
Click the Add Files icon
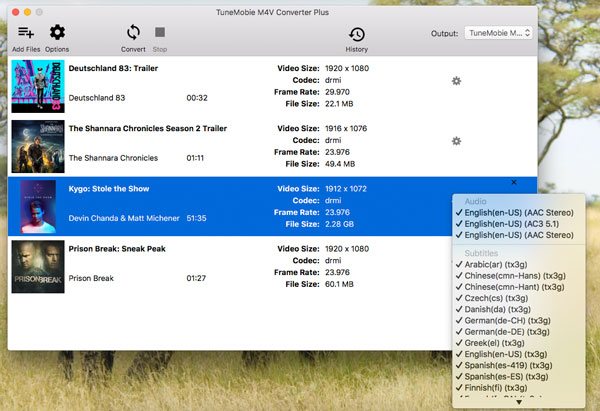pos(26,33)
